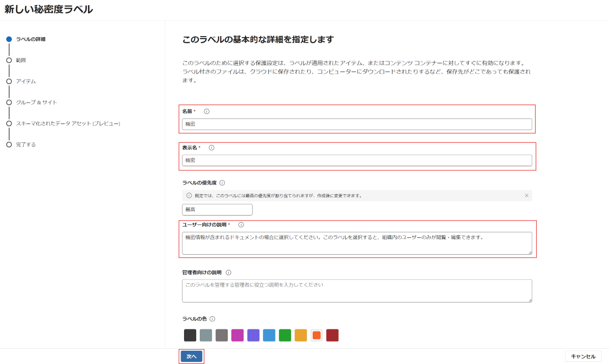
Task: Focus the 表示名 input field
Action: pos(357,161)
